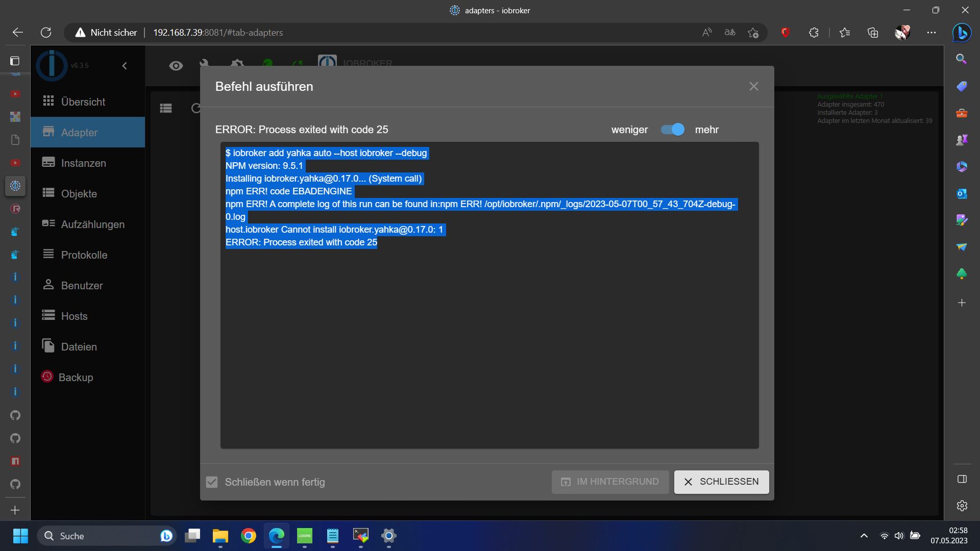
Task: Click the Edge sidebar search icon
Action: (x=962, y=59)
